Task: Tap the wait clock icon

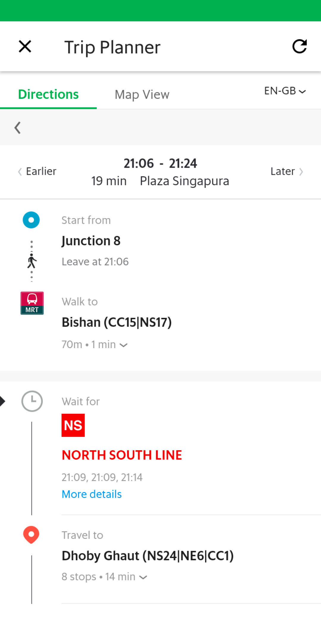Action: coord(32,401)
